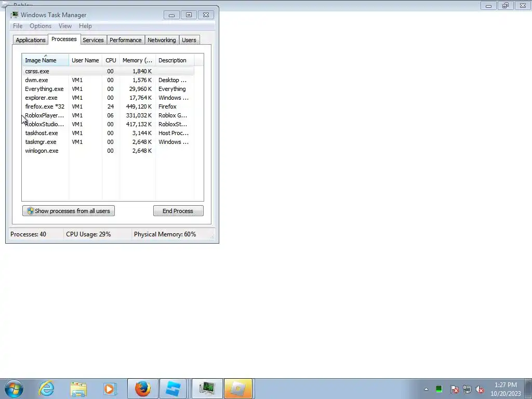Select the csrss.exe process row
This screenshot has height=399, width=532.
click(x=108, y=71)
